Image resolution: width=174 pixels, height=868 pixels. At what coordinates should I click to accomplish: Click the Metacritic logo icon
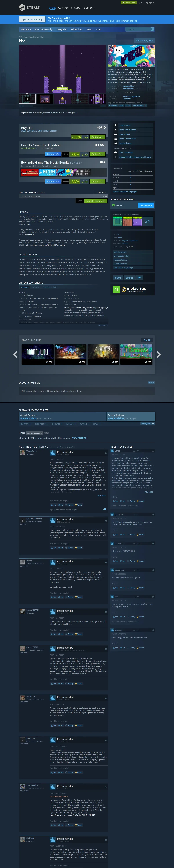124,289
